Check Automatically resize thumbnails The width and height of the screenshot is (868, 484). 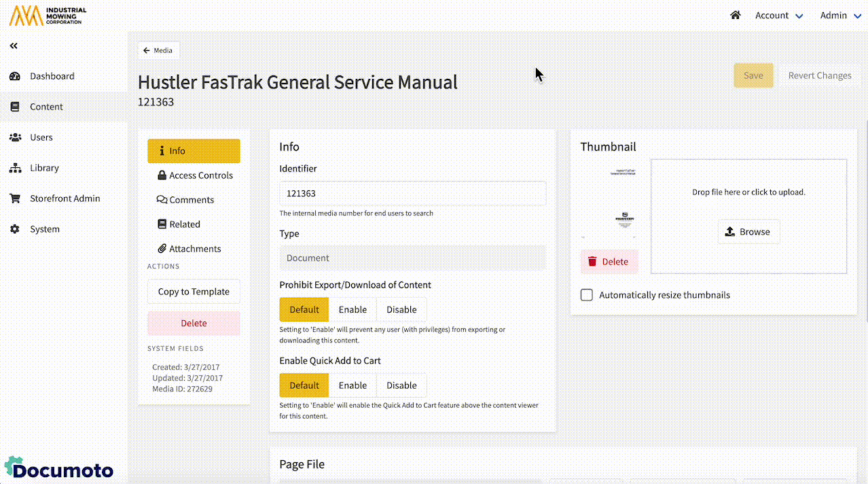[x=587, y=295]
